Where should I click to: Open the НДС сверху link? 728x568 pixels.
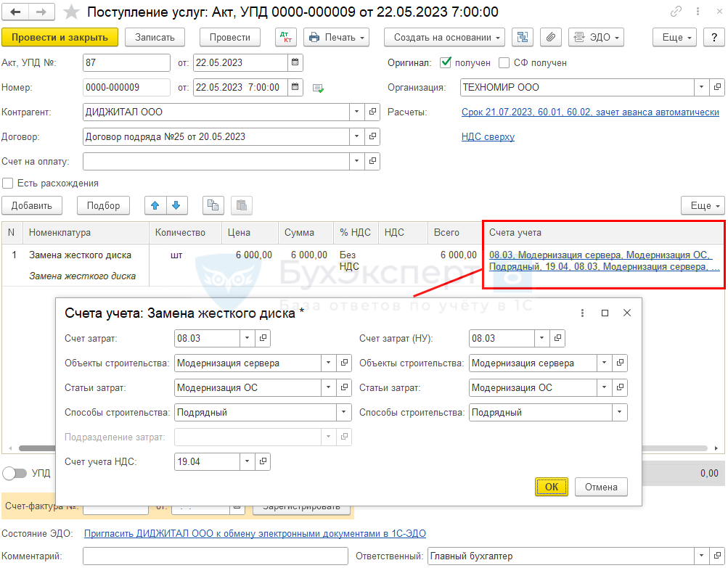tap(488, 136)
